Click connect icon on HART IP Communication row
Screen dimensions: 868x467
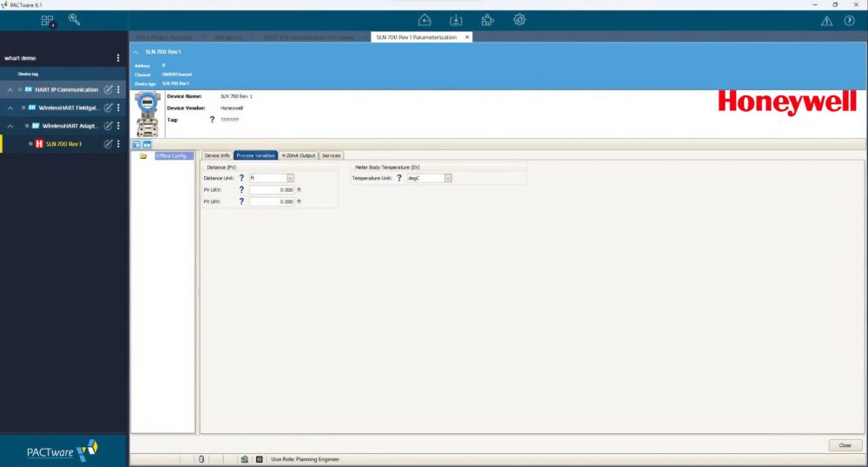tap(108, 89)
